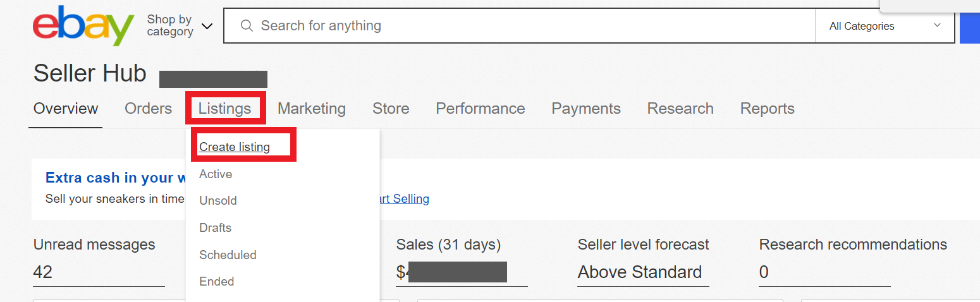This screenshot has width=980, height=302.
Task: Open the Overview tab
Action: point(66,109)
